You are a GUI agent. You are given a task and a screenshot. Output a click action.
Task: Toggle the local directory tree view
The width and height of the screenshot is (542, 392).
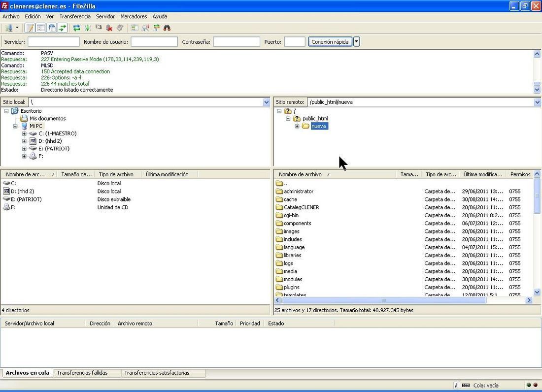tap(41, 28)
